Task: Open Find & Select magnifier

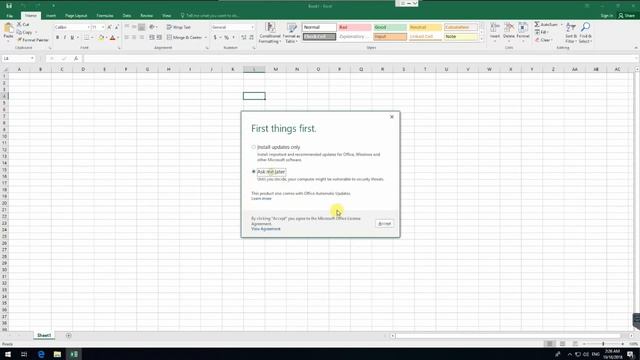Action: tap(585, 33)
